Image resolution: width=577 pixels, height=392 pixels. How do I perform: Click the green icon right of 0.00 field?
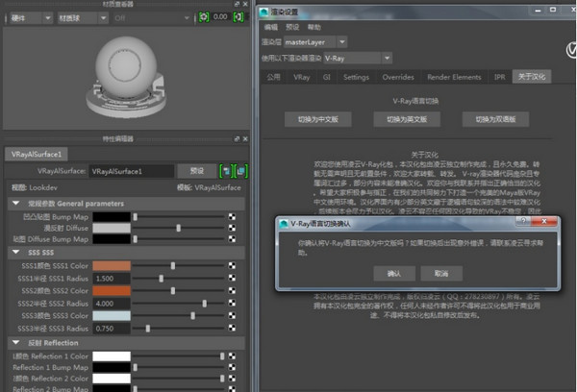pos(238,16)
